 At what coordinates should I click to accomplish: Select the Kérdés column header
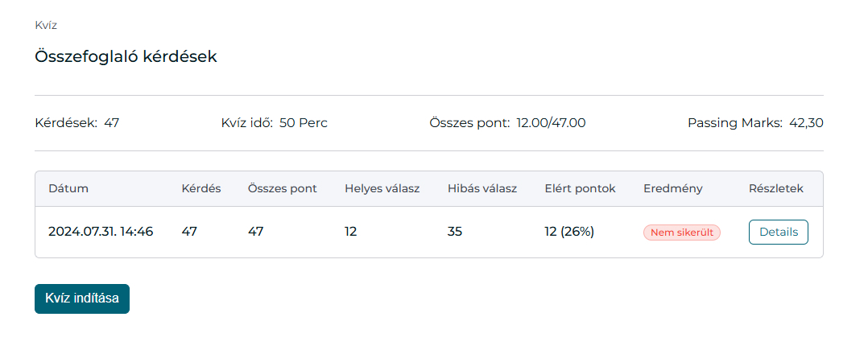tap(201, 188)
